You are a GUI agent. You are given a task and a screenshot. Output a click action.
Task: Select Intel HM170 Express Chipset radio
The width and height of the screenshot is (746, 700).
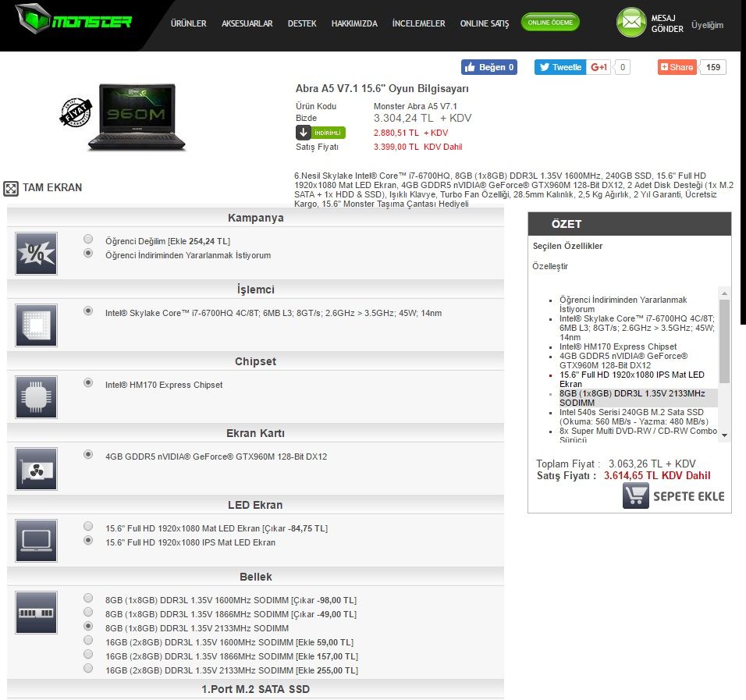coord(88,382)
